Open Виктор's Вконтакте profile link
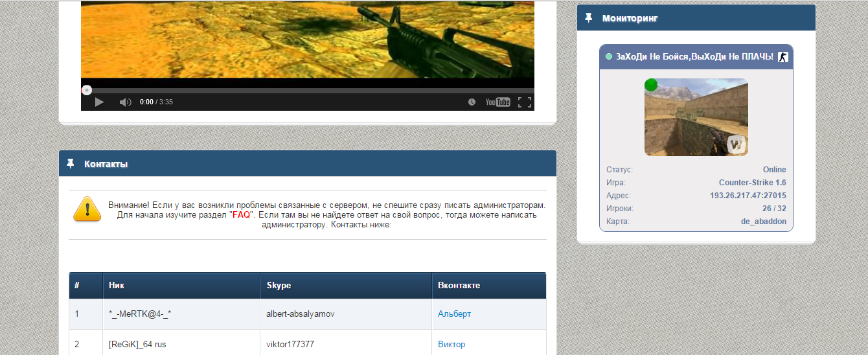 pos(451,345)
